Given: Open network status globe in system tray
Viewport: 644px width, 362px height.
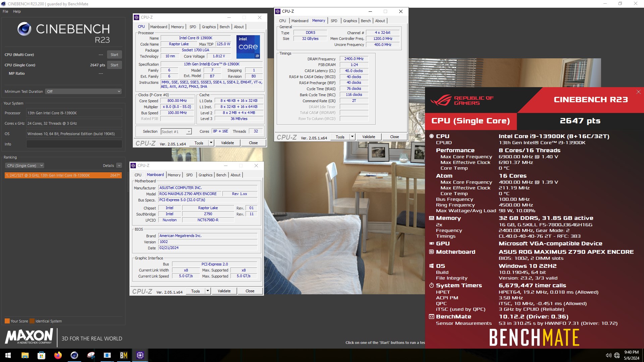Looking at the screenshot, I should (x=617, y=355).
